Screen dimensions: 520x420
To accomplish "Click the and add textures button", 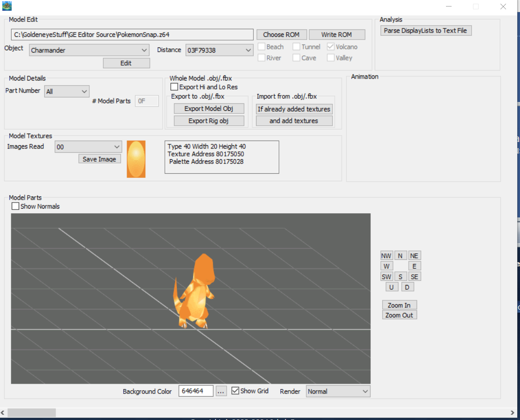I will click(294, 121).
